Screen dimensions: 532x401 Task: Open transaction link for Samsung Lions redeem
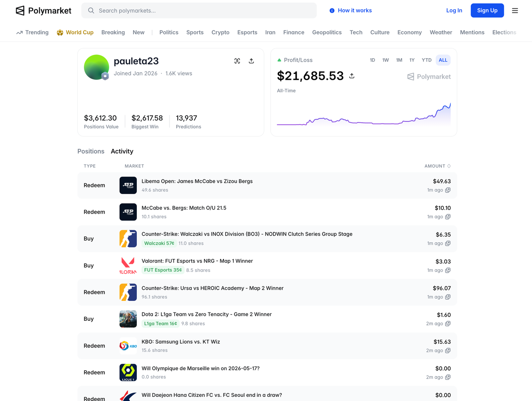pyautogui.click(x=448, y=350)
